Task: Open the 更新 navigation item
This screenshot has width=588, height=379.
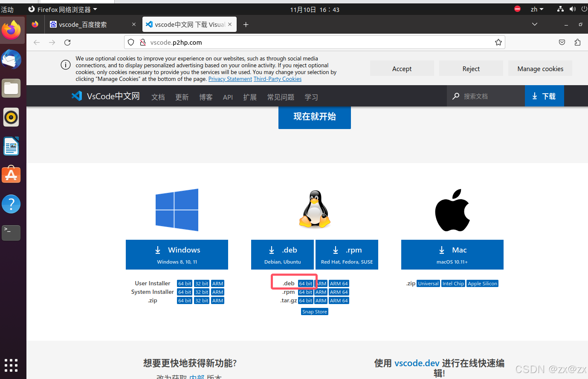Action: coord(182,97)
